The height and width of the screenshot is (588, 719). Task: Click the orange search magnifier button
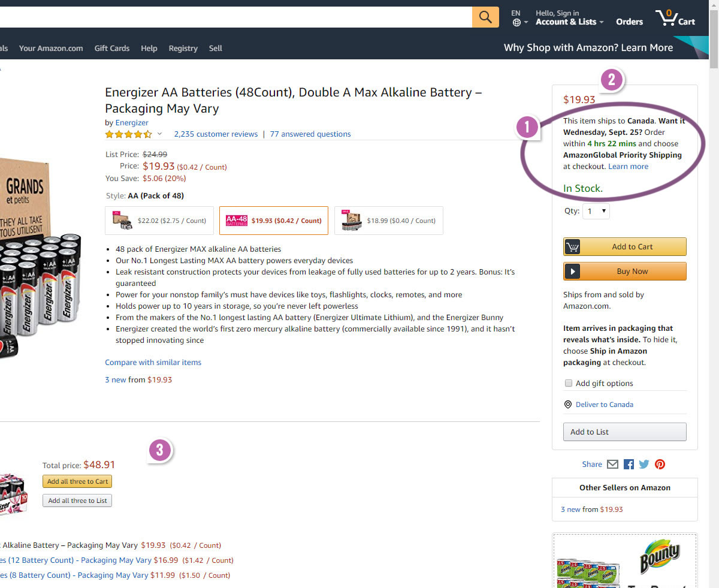pyautogui.click(x=485, y=17)
